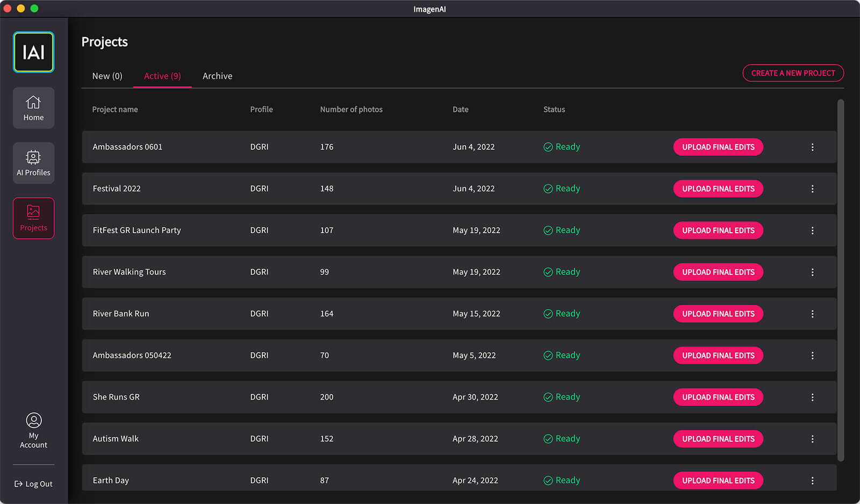Open more options for Festival 2022

[812, 189]
